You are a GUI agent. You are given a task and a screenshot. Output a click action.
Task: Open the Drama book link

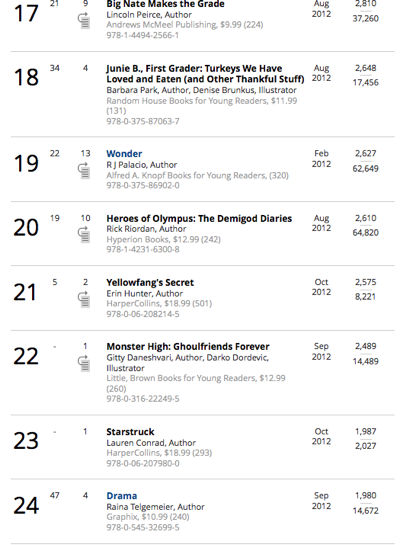[122, 496]
